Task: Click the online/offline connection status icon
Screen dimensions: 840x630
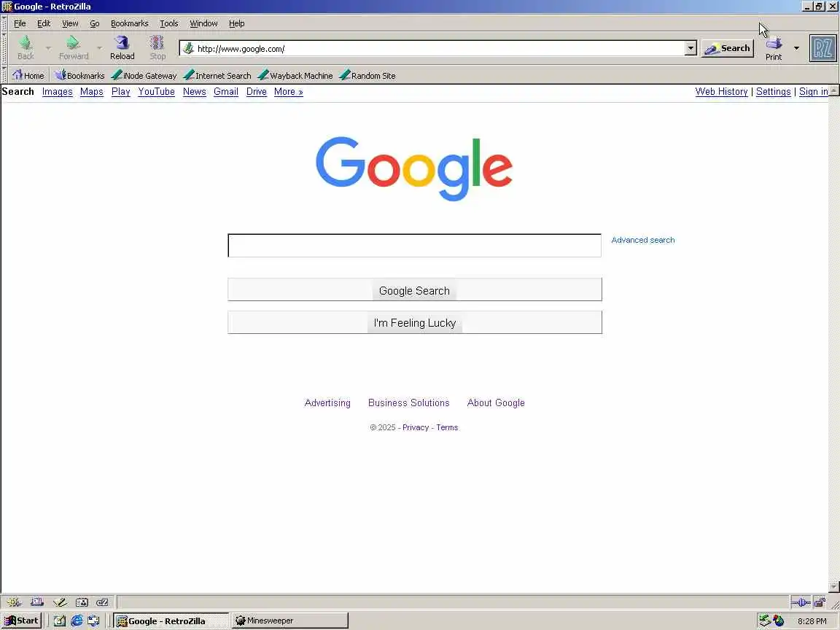Action: [801, 602]
